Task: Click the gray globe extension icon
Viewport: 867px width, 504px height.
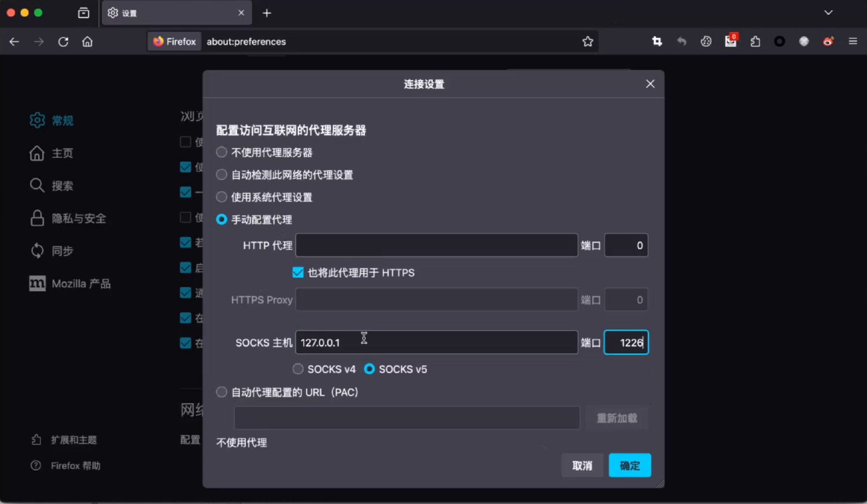Action: pos(804,42)
